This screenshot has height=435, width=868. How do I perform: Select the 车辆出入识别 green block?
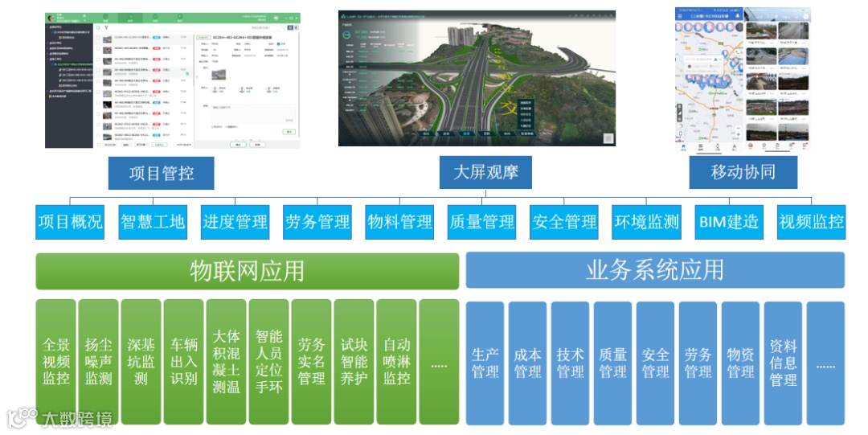(184, 362)
